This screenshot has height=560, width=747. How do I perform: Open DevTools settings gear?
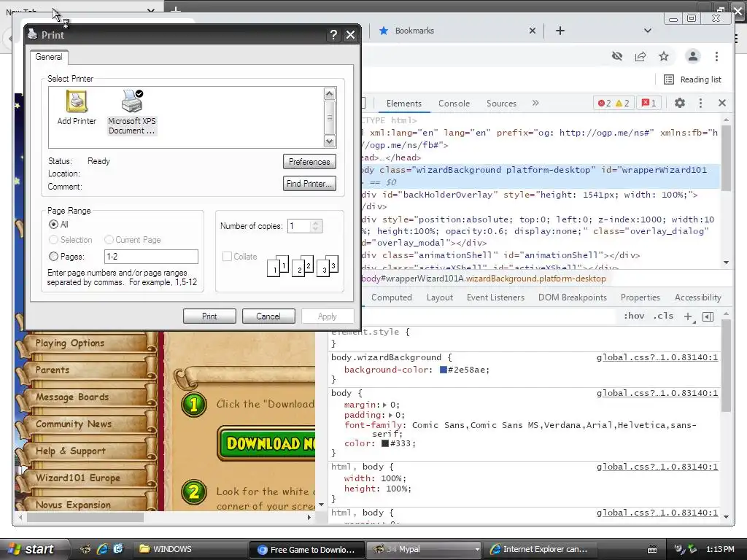point(680,103)
